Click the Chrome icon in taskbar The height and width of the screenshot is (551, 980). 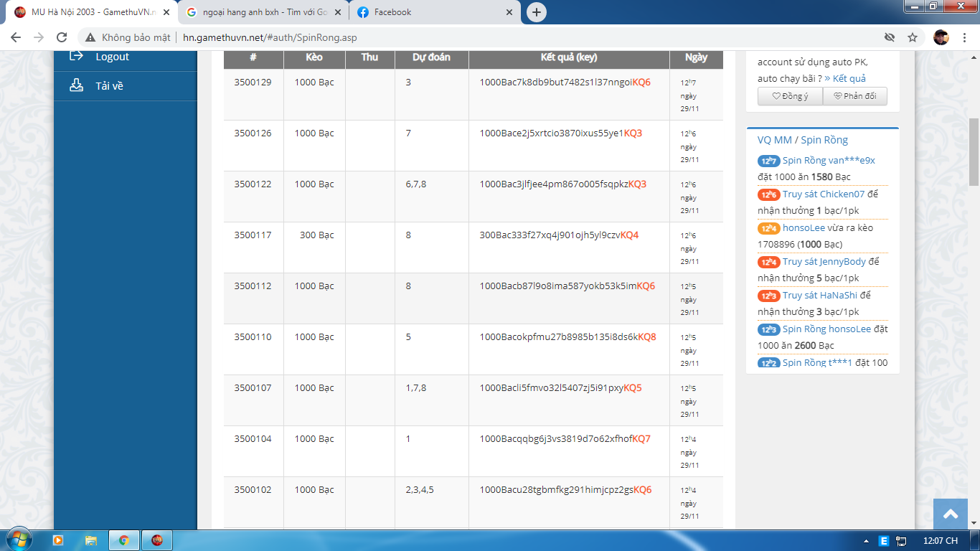[124, 540]
